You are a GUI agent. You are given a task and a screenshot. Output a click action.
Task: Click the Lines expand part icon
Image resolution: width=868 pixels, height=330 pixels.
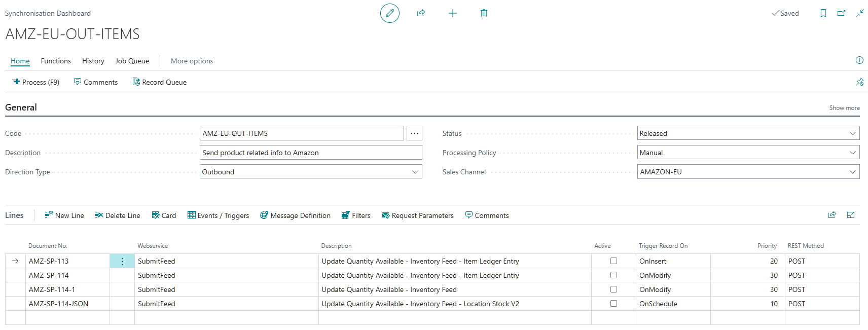pyautogui.click(x=851, y=215)
